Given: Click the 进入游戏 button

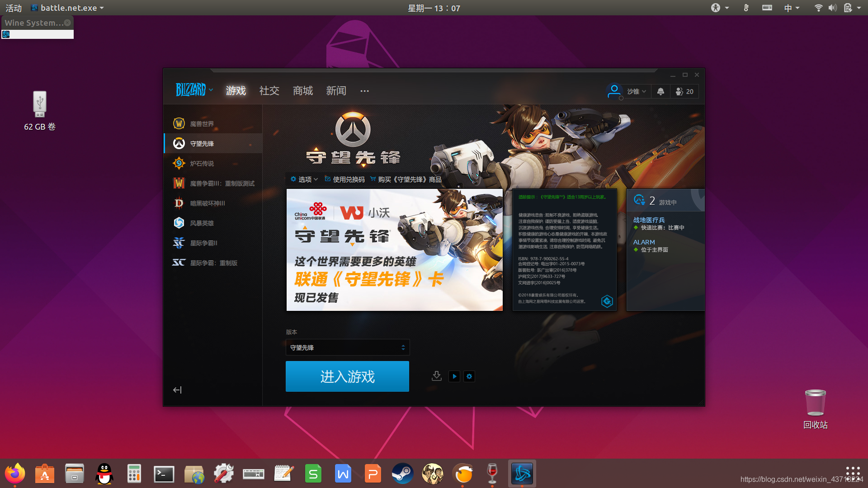Looking at the screenshot, I should tap(347, 376).
